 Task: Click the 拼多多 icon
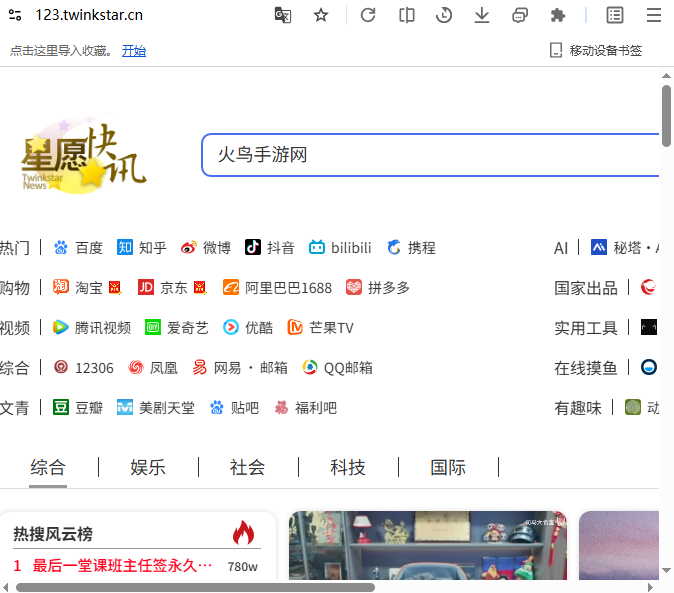354,287
